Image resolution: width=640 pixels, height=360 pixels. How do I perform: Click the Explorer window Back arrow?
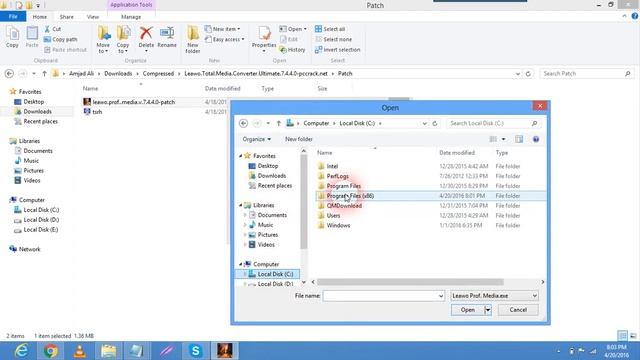click(x=9, y=73)
